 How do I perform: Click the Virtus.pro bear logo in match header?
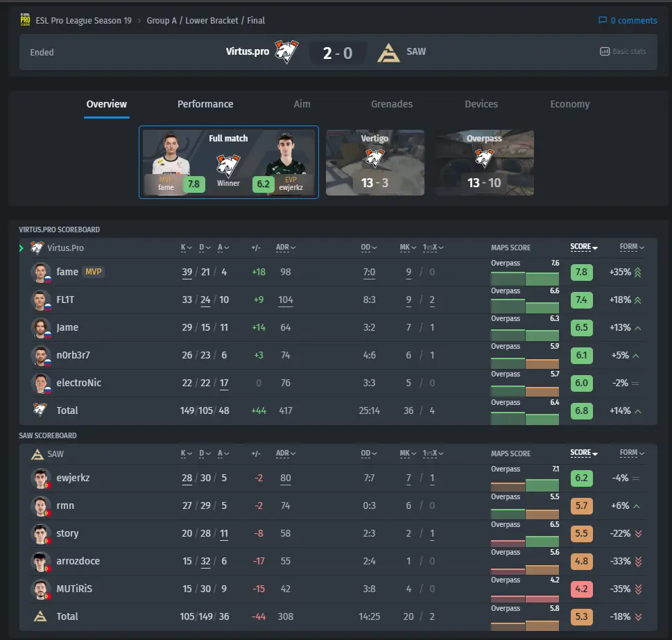pyautogui.click(x=286, y=51)
